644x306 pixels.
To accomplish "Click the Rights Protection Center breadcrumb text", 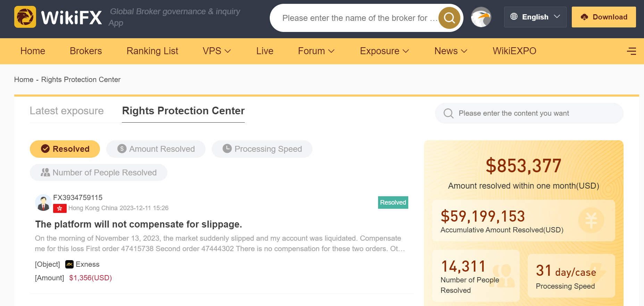I will click(x=81, y=80).
